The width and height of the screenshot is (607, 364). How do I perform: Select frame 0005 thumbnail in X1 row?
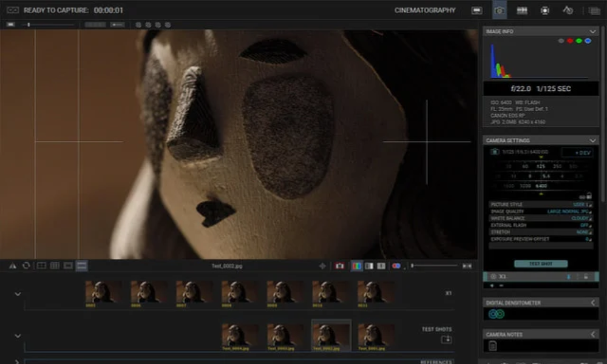[104, 294]
